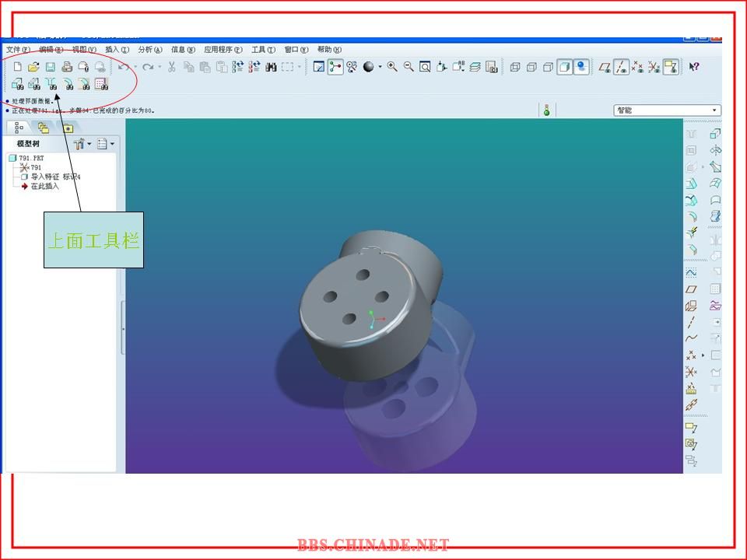This screenshot has height=560, width=747.
Task: Switch to the model tree navigator tab
Action: coord(19,127)
